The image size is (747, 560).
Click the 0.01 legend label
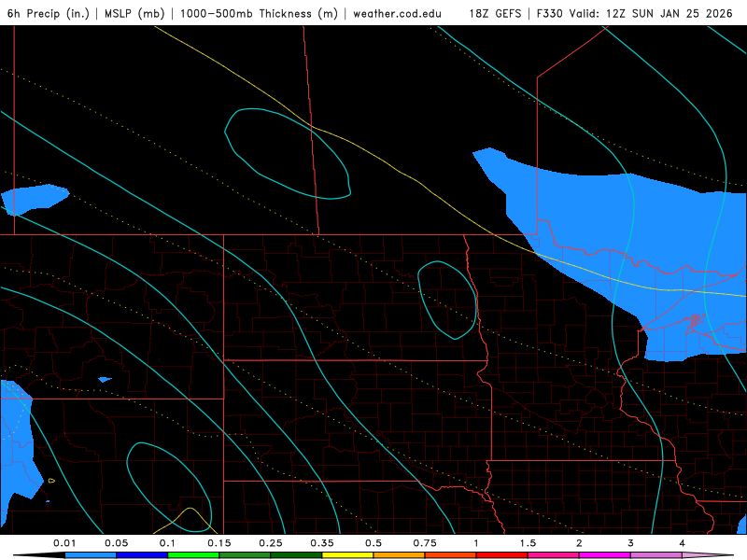tap(64, 543)
